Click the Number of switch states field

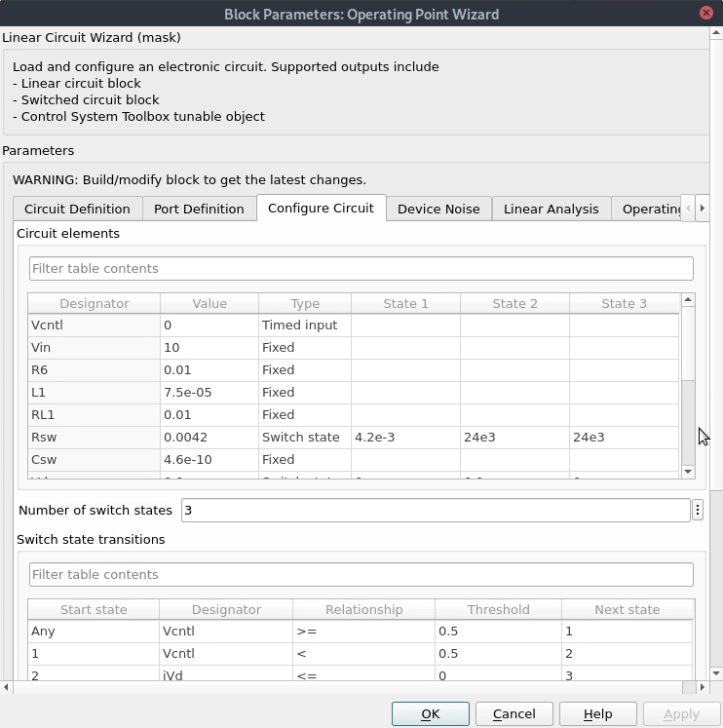pyautogui.click(x=436, y=511)
